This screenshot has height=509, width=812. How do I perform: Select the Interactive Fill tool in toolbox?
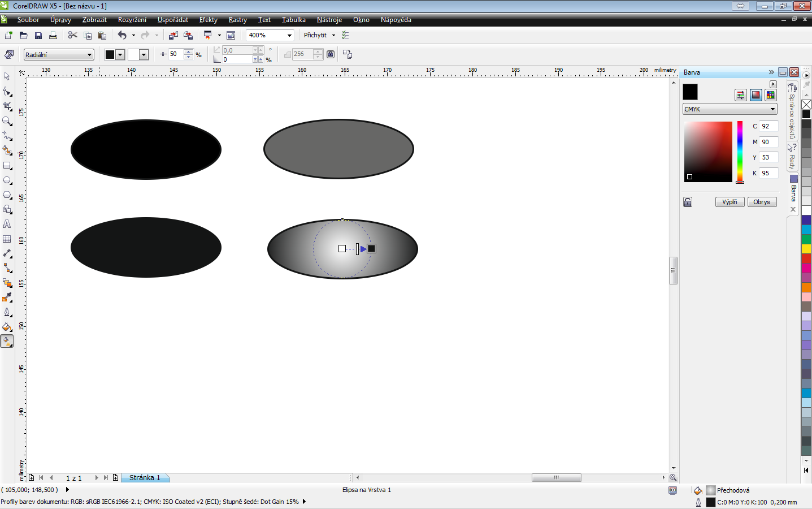7,341
